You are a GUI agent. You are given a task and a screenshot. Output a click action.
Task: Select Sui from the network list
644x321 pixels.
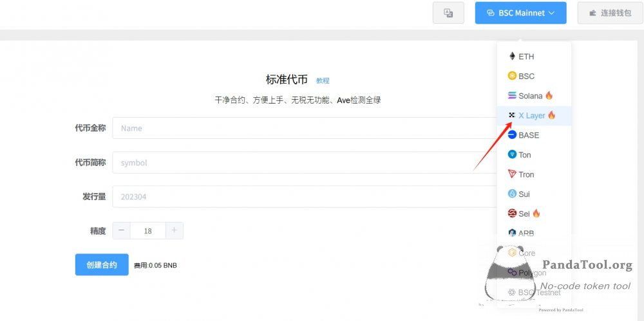pos(534,194)
